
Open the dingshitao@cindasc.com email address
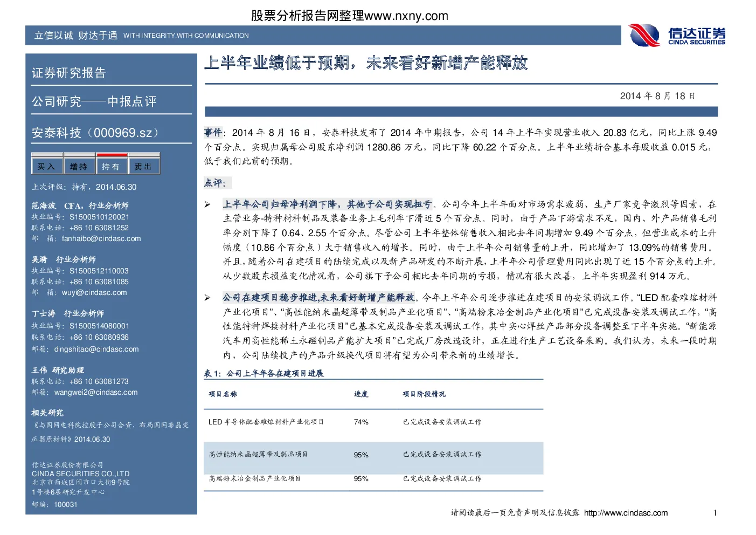tap(96, 349)
